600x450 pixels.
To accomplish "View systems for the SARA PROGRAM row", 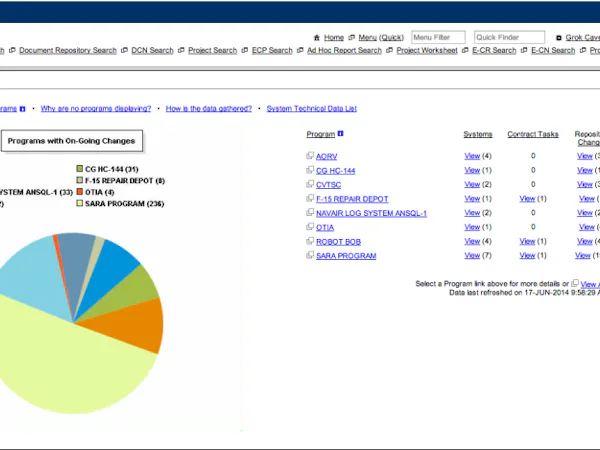I will (472, 256).
